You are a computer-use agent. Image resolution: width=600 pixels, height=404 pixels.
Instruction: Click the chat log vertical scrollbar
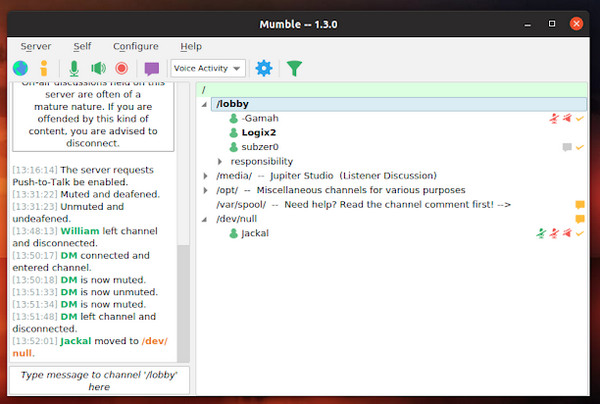pos(183,302)
